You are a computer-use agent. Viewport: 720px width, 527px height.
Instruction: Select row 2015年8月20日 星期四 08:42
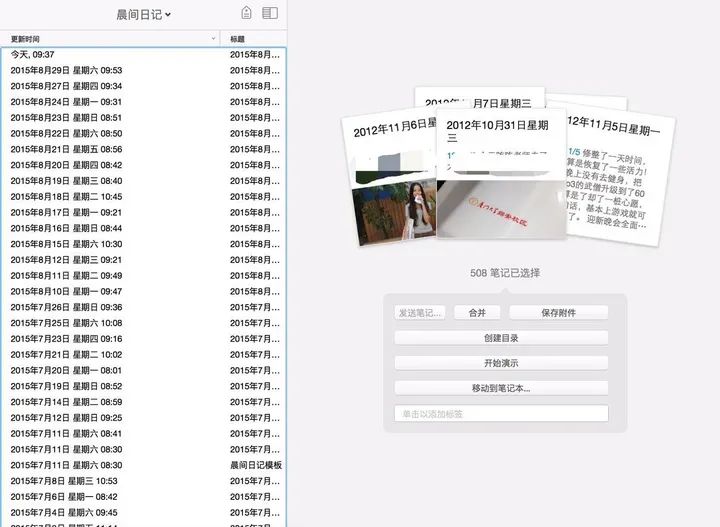tap(144, 165)
